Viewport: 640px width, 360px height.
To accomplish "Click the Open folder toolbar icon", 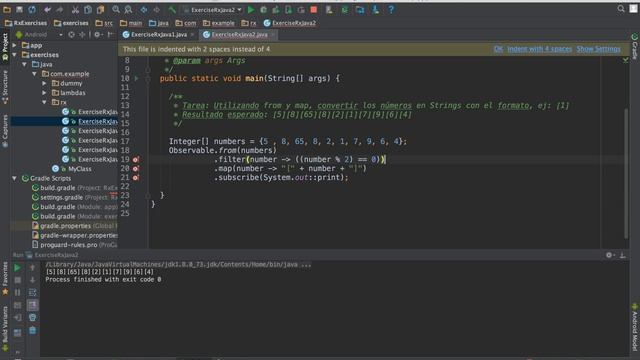I will 7,9.
